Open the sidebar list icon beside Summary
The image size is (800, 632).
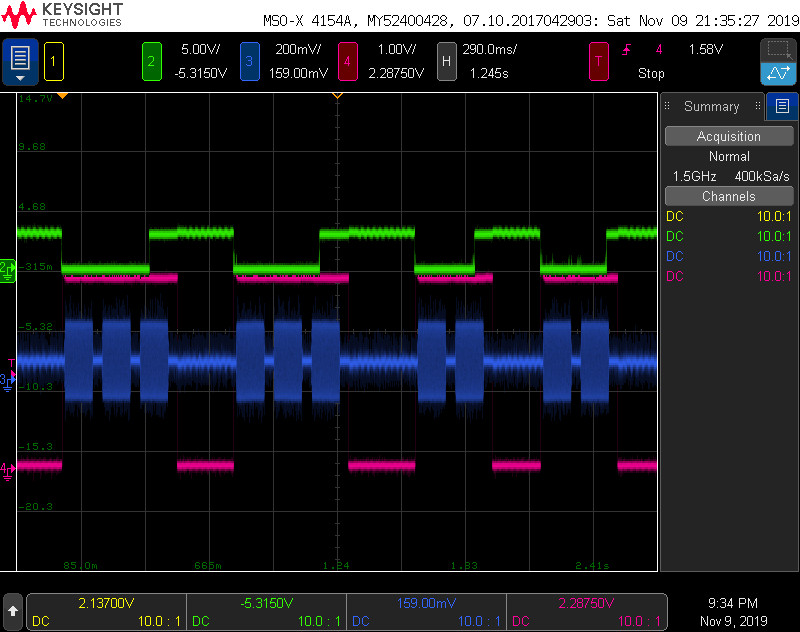pyautogui.click(x=782, y=106)
